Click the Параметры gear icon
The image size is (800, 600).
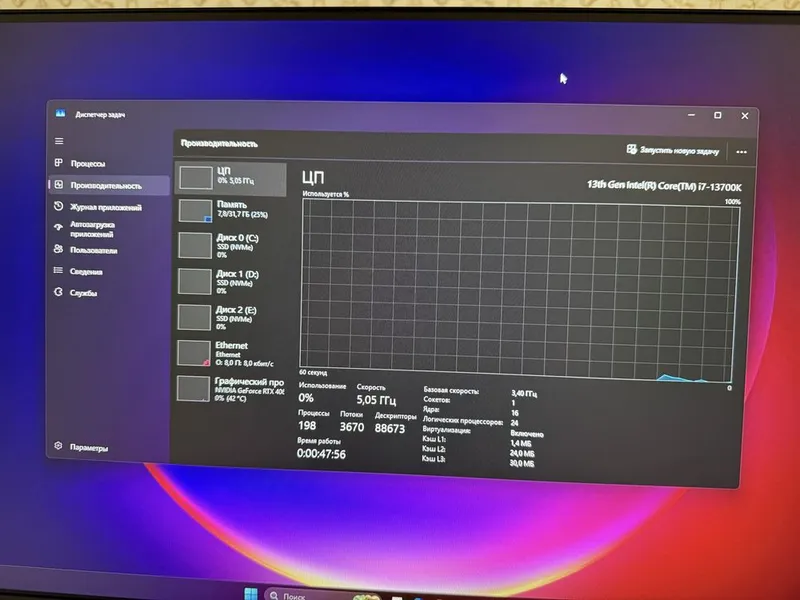[x=58, y=445]
